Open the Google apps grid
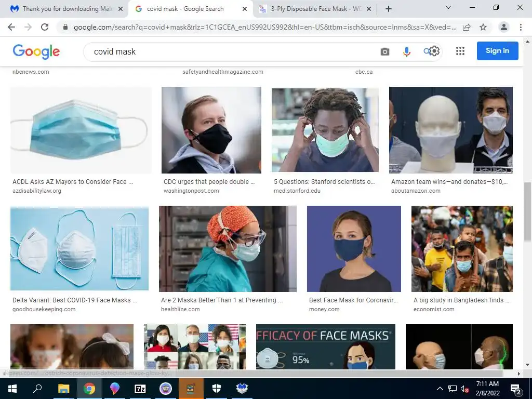The width and height of the screenshot is (532, 399). pyautogui.click(x=460, y=51)
